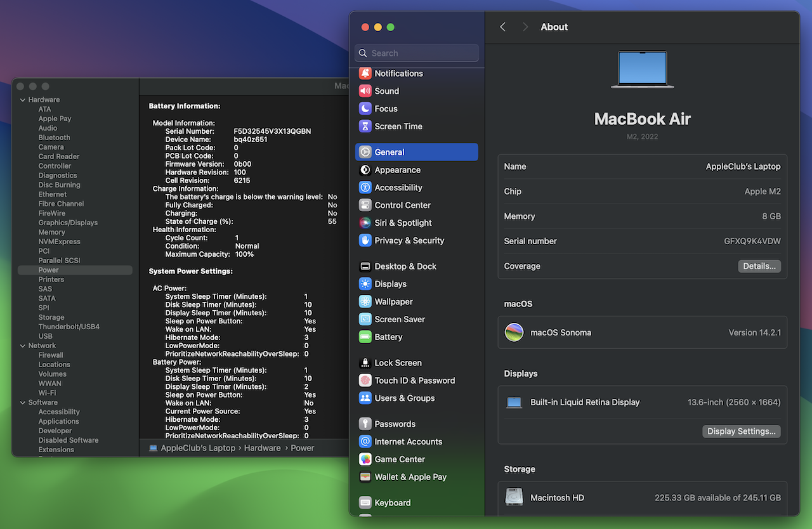Open the Lock Screen icon
Viewport: 812px width, 529px height.
[365, 363]
